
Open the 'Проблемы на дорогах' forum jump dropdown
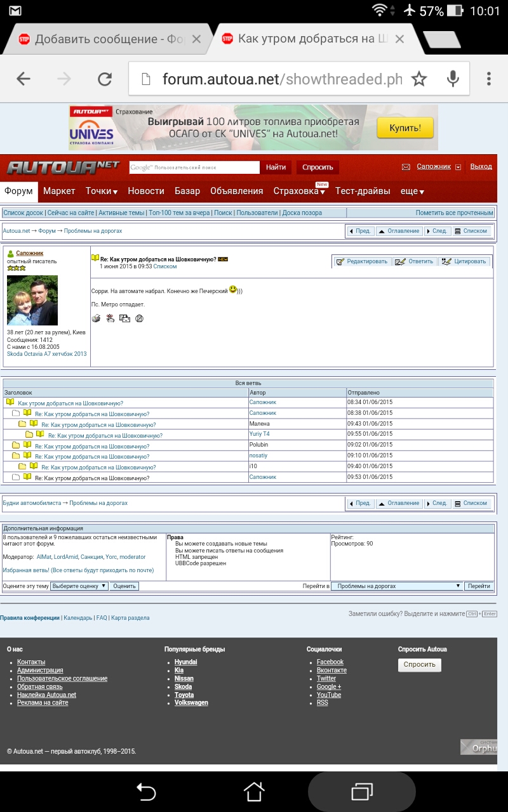pos(398,586)
